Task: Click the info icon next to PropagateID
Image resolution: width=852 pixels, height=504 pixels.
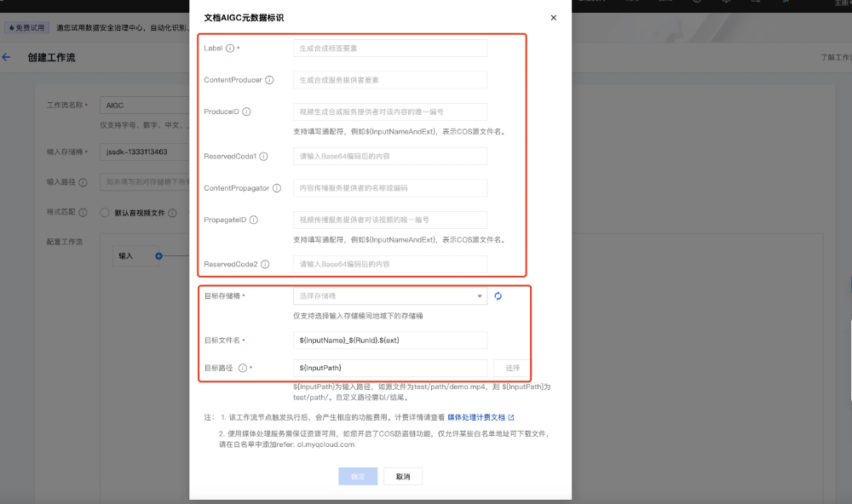Action: [x=253, y=220]
